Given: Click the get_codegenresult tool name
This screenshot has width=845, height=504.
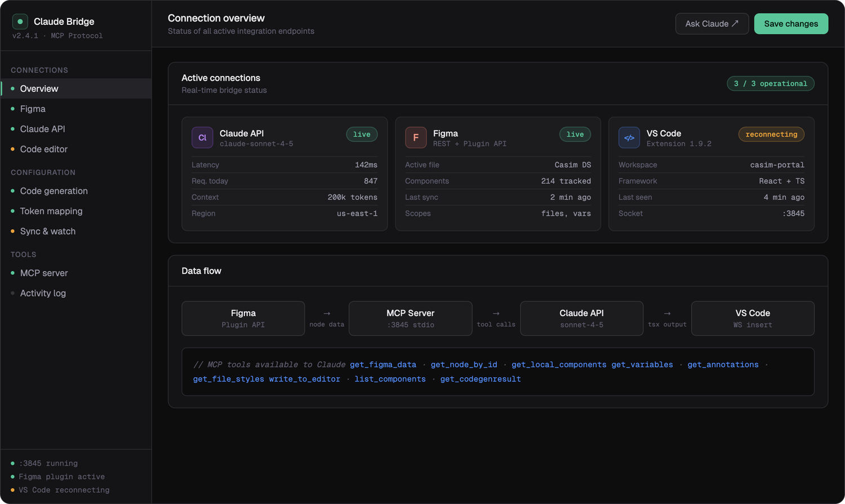Looking at the screenshot, I should pos(481,379).
